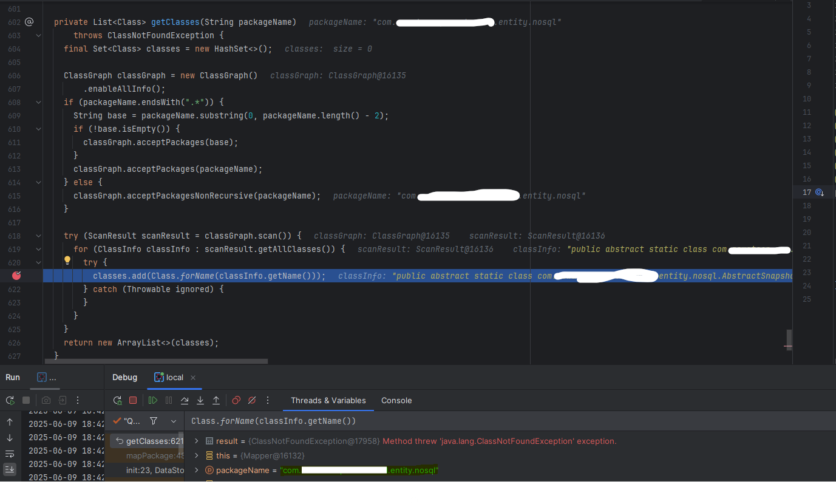The image size is (836, 504).
Task: Select the Threads & Variables tab
Action: 328,400
